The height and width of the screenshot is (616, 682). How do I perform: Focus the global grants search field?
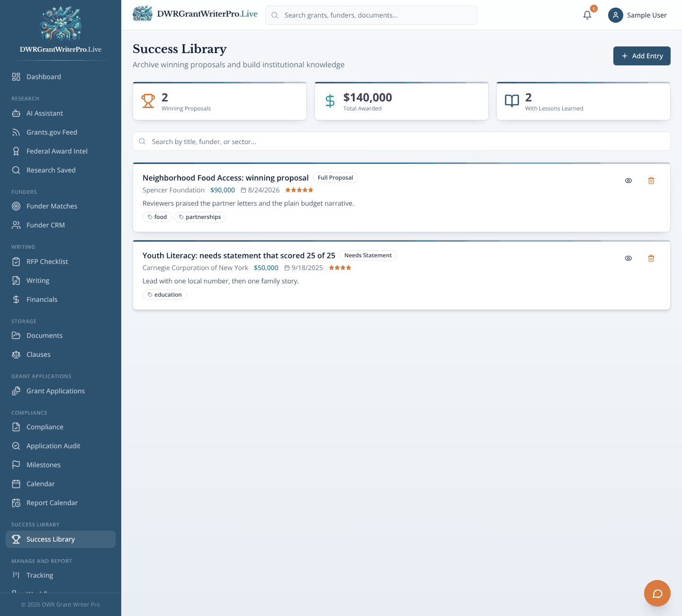click(371, 15)
